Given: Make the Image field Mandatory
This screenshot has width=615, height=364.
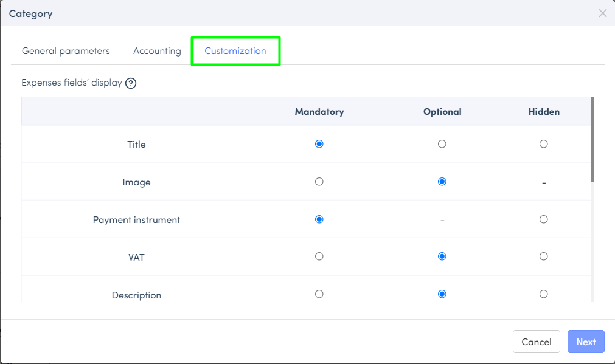Looking at the screenshot, I should pyautogui.click(x=319, y=182).
